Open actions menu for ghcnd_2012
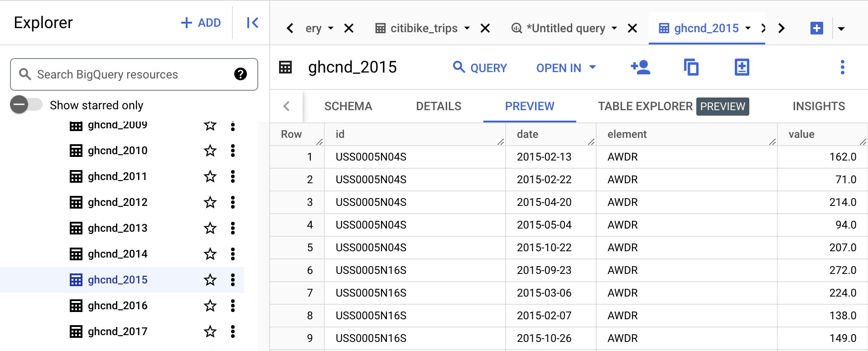 point(233,202)
